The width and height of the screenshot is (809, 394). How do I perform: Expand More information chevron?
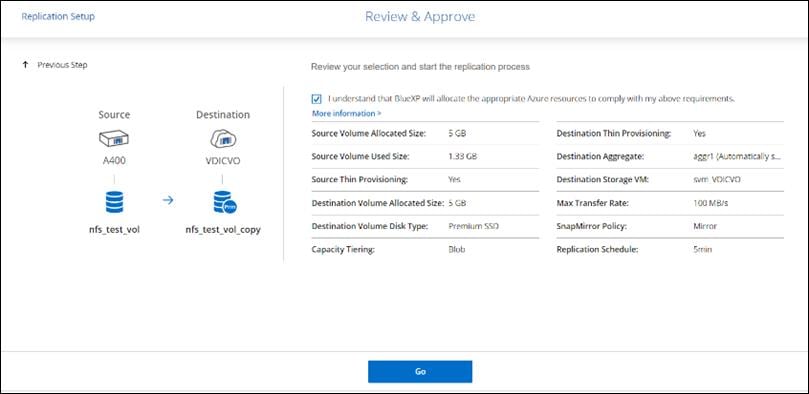[379, 113]
